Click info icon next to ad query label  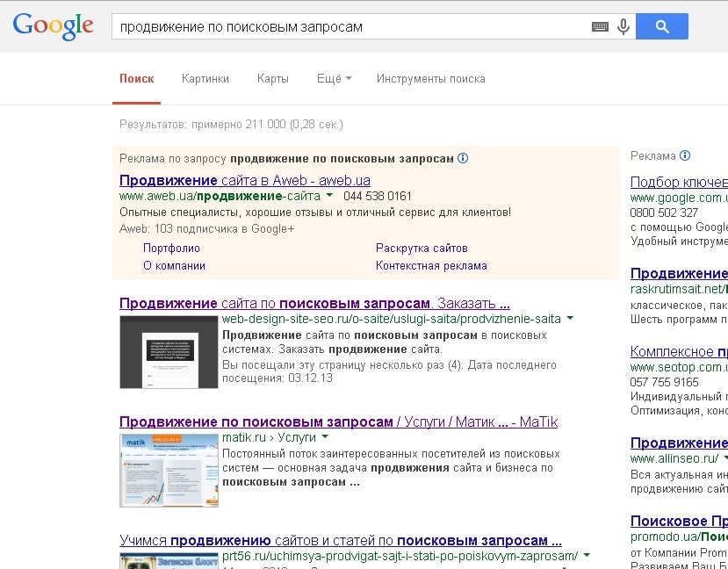click(463, 158)
